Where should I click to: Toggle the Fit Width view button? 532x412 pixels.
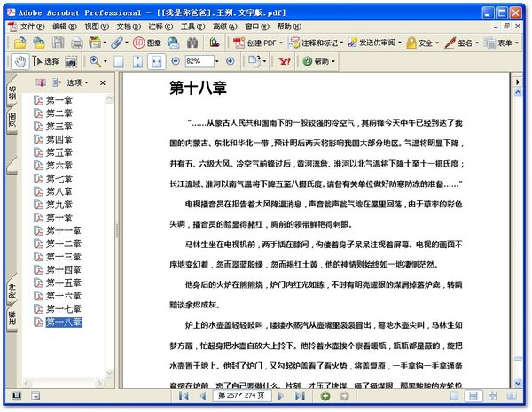(156, 62)
